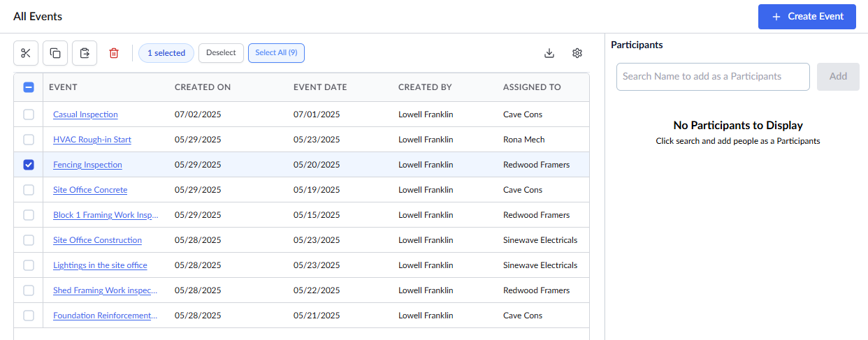Uncheck the Fencing Inspection checkbox
This screenshot has height=340, width=868.
[x=29, y=165]
